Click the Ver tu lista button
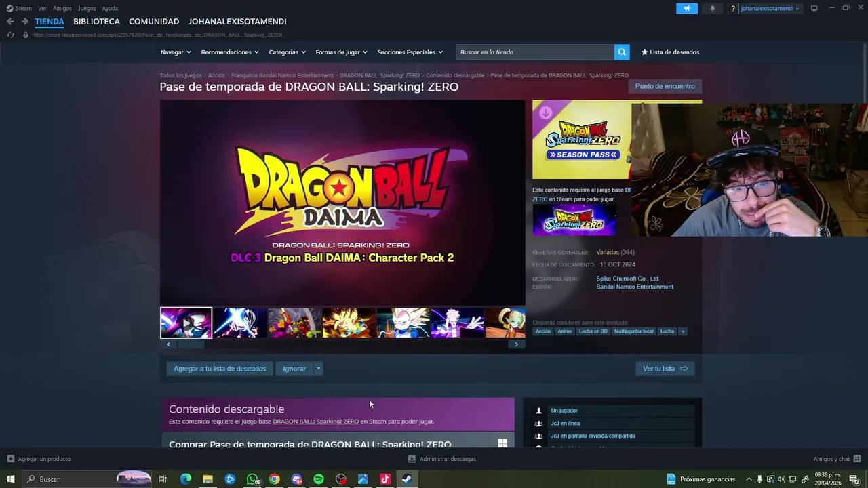 pyautogui.click(x=665, y=369)
